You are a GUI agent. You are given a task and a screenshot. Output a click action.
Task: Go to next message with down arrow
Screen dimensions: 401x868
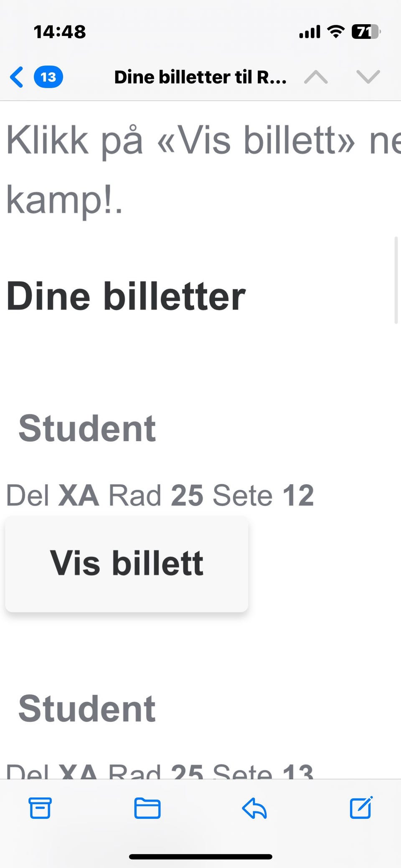(368, 77)
